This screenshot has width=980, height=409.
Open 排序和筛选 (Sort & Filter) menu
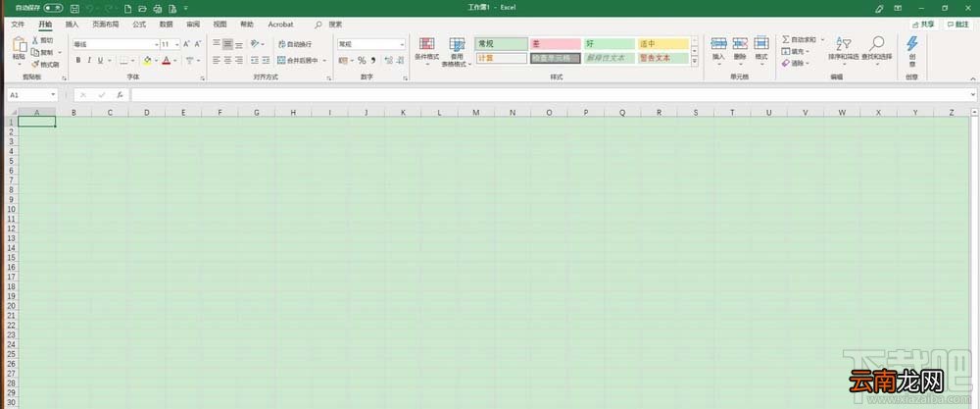(x=843, y=50)
